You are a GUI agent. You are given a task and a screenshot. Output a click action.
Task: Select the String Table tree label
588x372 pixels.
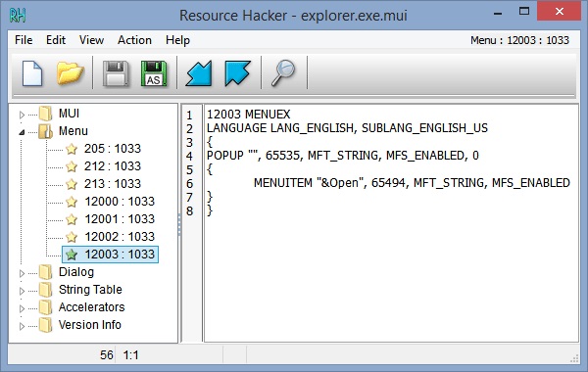[x=90, y=290]
